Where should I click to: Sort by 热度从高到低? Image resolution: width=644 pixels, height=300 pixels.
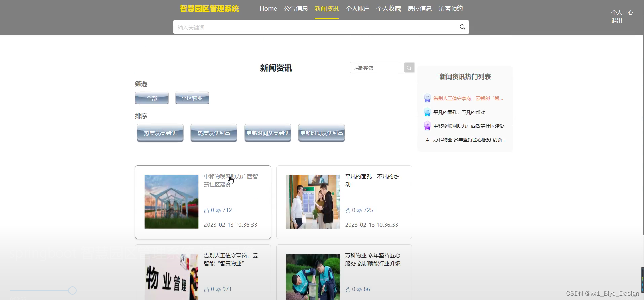160,133
